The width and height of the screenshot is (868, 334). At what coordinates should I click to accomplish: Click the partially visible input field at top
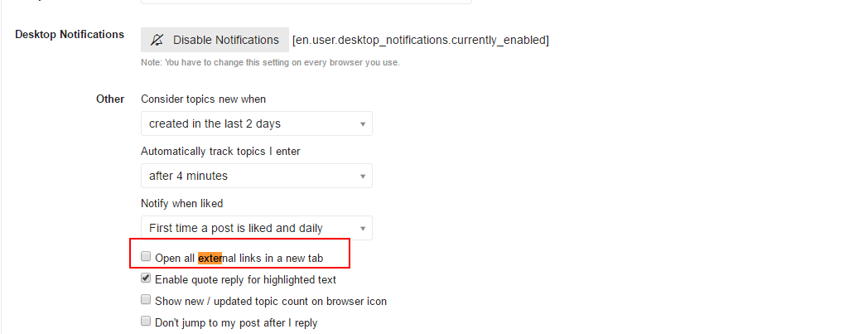coord(306,2)
